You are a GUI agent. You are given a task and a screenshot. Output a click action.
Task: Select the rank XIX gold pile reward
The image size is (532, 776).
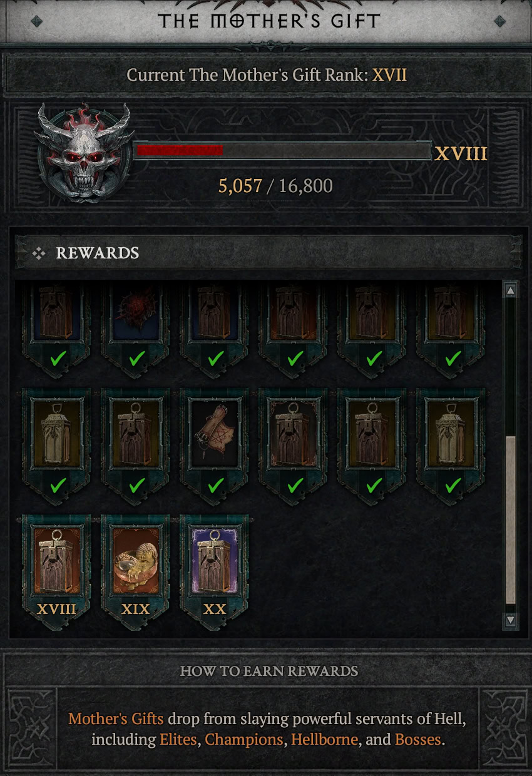(x=136, y=561)
